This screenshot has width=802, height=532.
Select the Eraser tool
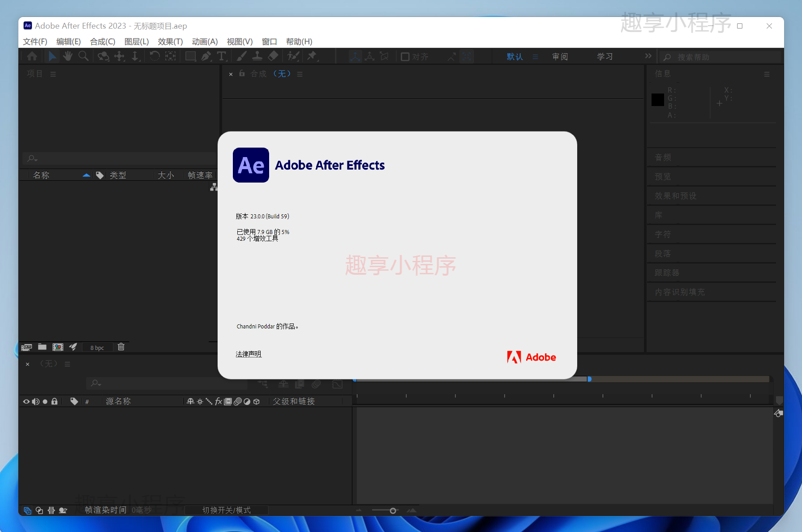click(273, 56)
